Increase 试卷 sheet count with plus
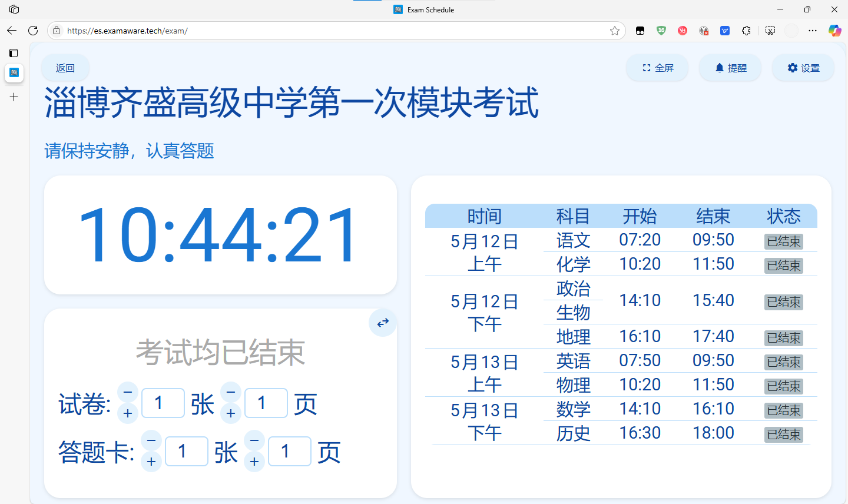848x504 pixels. (128, 413)
